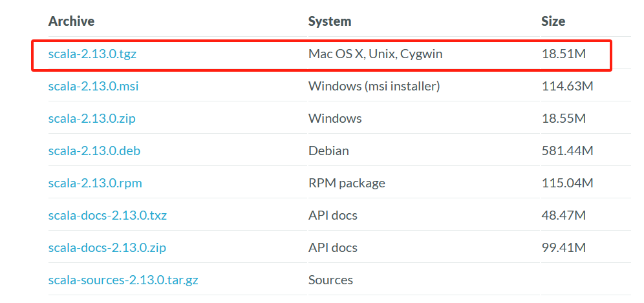Click the System column header
Image resolution: width=644 pixels, height=303 pixels.
click(330, 21)
